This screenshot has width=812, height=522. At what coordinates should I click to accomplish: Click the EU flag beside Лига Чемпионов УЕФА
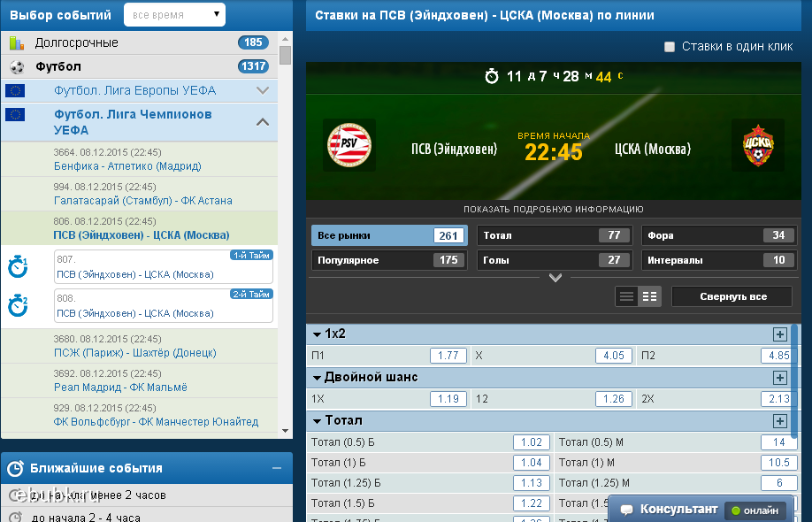[15, 114]
